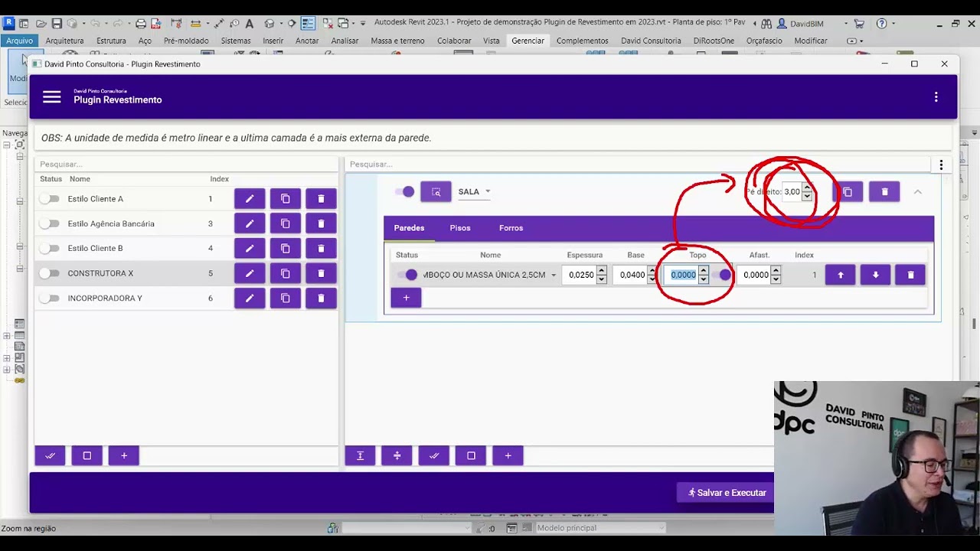
Task: Open the plugin header three-dot options menu
Action: tap(936, 97)
